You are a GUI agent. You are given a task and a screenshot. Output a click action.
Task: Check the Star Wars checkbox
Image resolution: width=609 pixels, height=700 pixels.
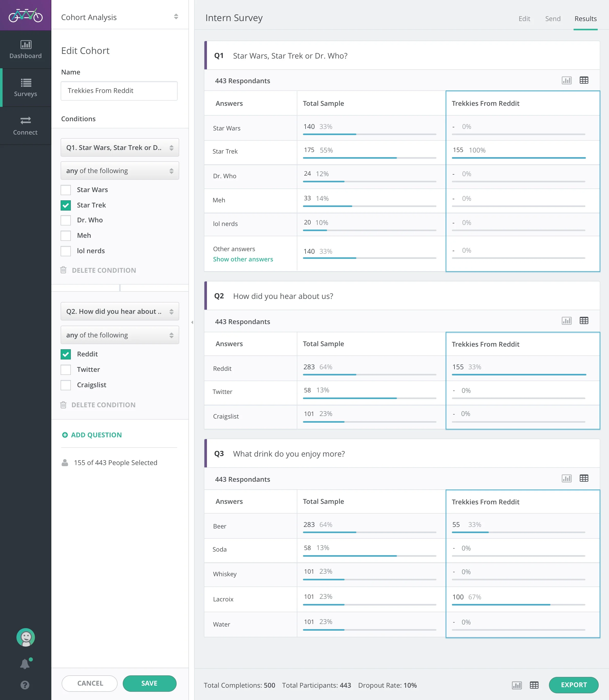[65, 190]
